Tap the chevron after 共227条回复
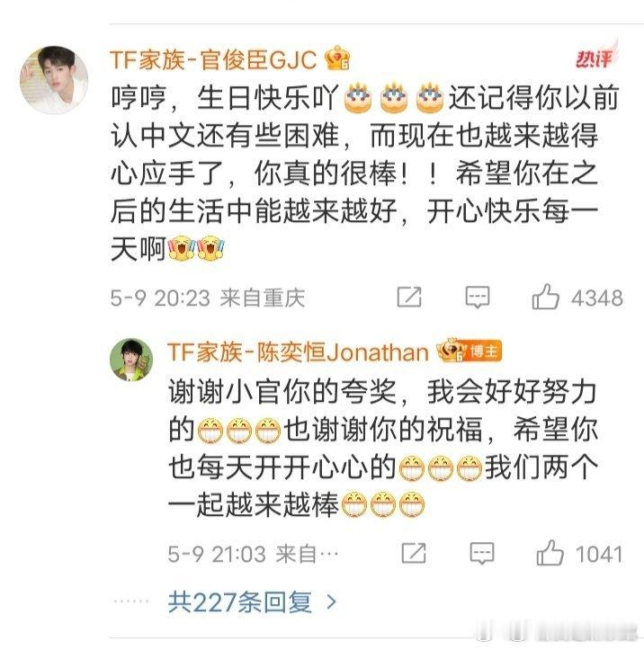 (331, 602)
